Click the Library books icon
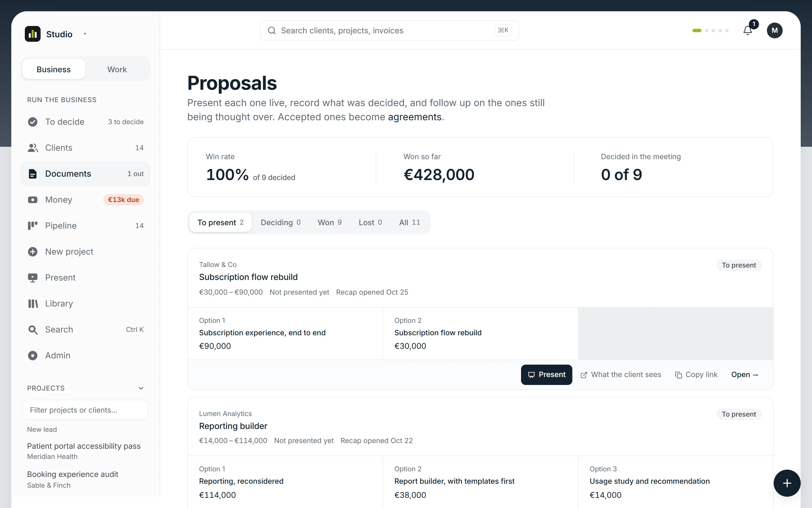The width and height of the screenshot is (812, 508). coord(32,304)
